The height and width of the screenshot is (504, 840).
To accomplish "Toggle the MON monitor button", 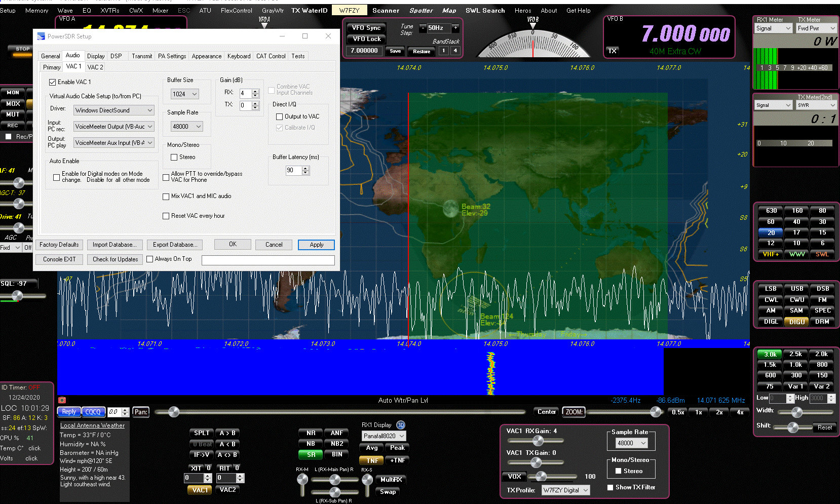I will click(x=13, y=93).
